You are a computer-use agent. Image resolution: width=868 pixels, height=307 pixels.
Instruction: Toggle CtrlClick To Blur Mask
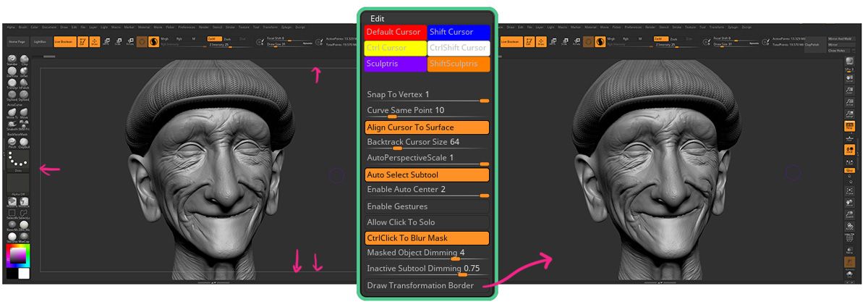click(427, 238)
